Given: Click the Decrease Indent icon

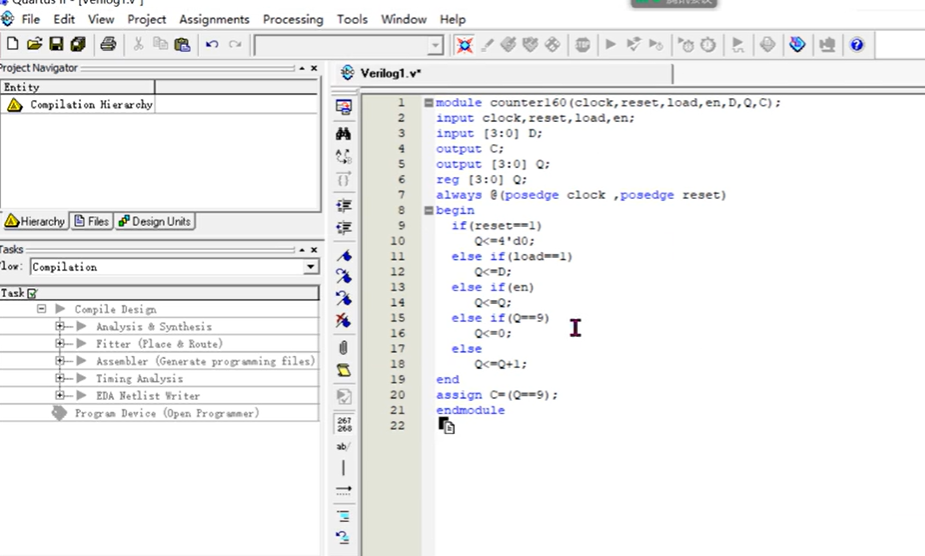Looking at the screenshot, I should (x=343, y=228).
